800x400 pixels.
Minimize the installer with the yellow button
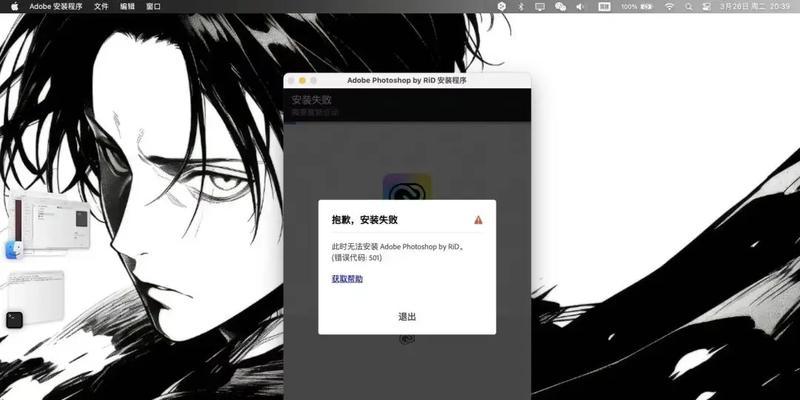[x=302, y=81]
